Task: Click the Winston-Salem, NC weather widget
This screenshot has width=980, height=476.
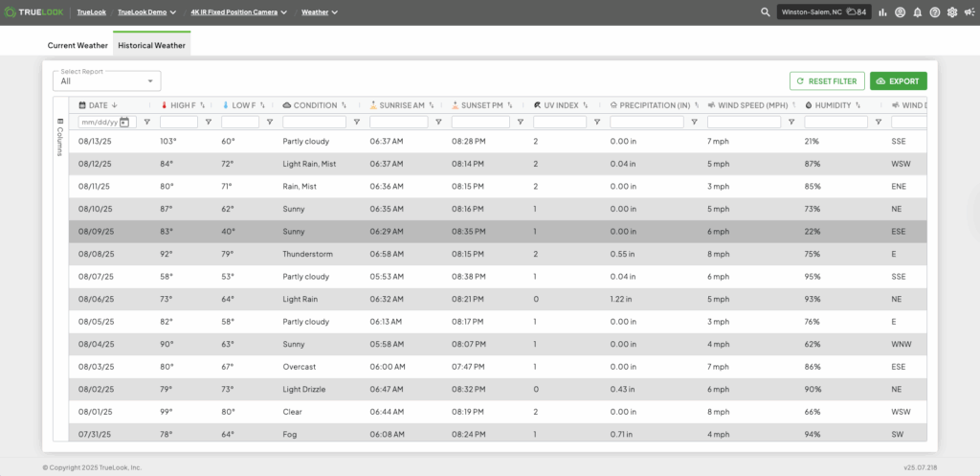Action: pyautogui.click(x=824, y=11)
